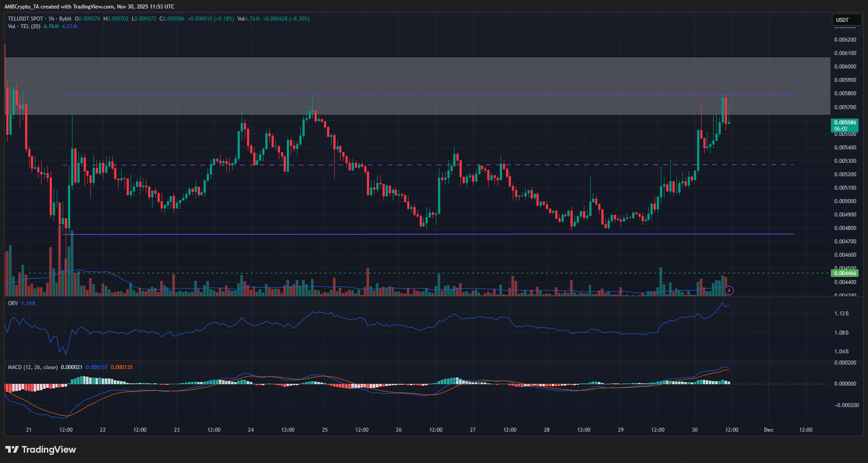
Task: Click the current price label 0.005586
Action: (844, 123)
